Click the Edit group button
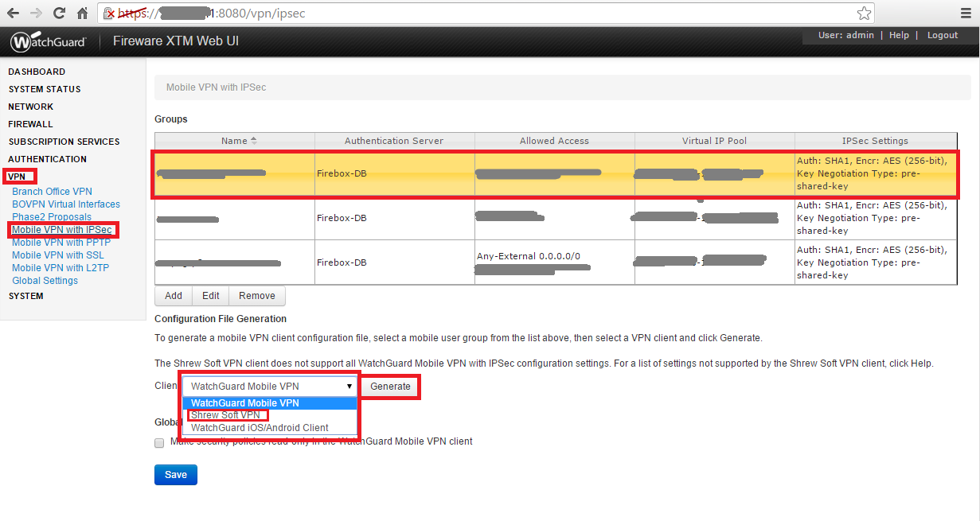Viewport: 980px width, 521px height. 210,296
